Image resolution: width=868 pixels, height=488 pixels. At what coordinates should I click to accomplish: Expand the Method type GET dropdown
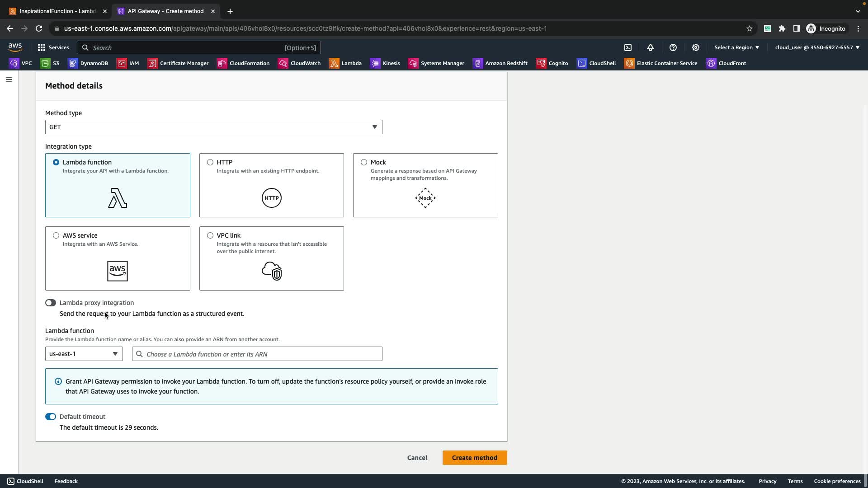coord(213,127)
